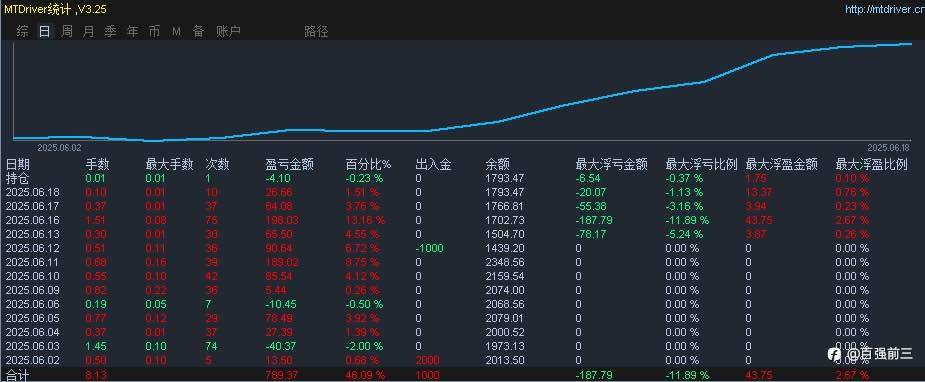925x382 pixels.
Task: Open the 币 currency tab
Action: point(154,32)
